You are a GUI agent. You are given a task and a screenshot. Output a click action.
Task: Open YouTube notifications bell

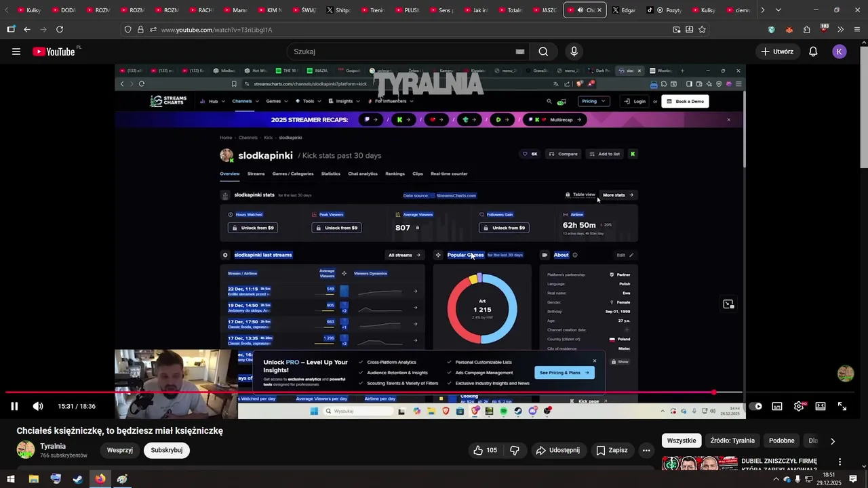[x=813, y=52]
